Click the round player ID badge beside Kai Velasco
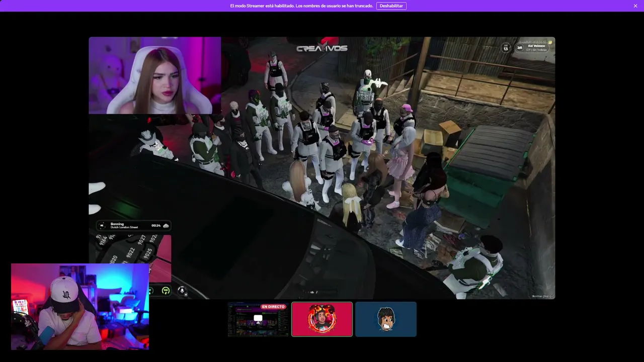This screenshot has height=362, width=644. click(x=519, y=48)
